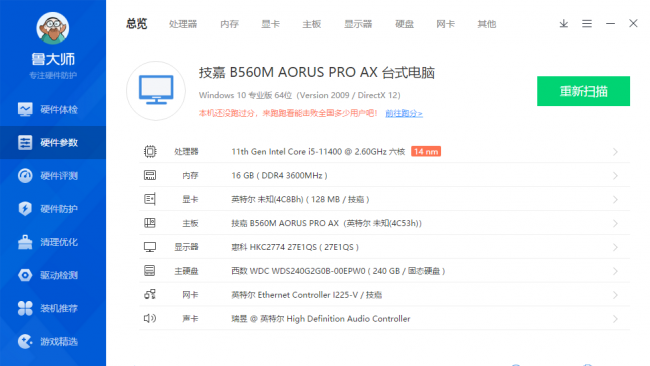This screenshot has width=650, height=366.
Task: Click the Ethernet Controller I225-V text
Action: click(x=306, y=295)
